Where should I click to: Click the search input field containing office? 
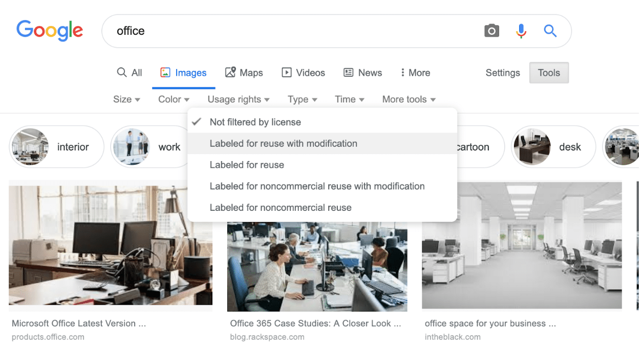pyautogui.click(x=292, y=31)
